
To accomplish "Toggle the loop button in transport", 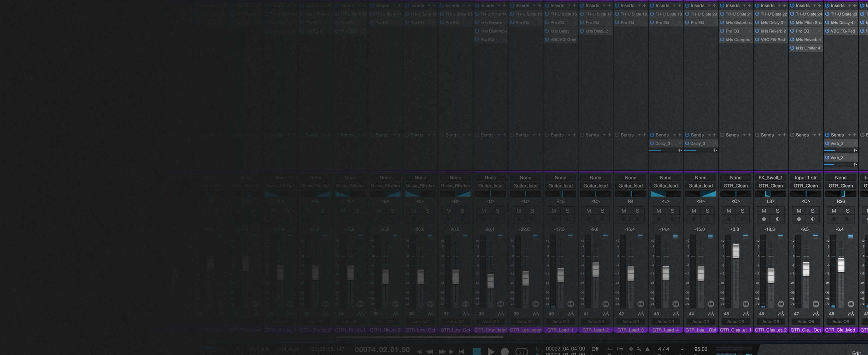I will click(521, 352).
